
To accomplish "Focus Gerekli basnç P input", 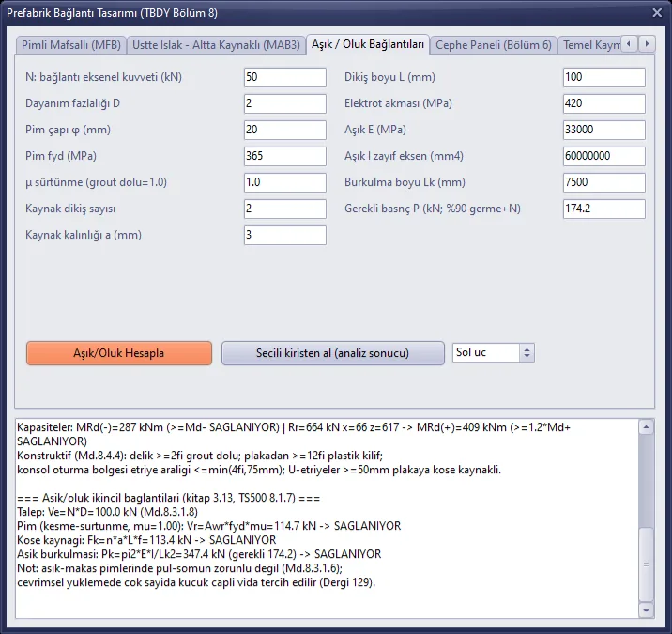I will [x=603, y=209].
